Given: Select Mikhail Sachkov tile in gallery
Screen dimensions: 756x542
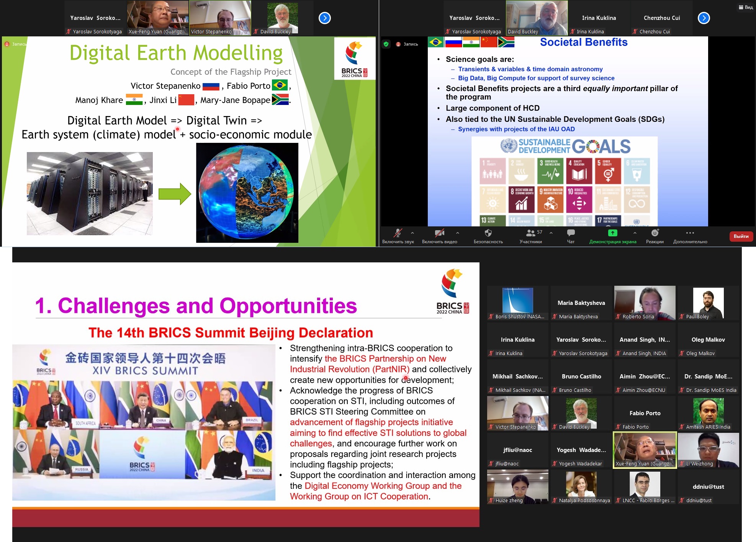Looking at the screenshot, I should click(518, 376).
